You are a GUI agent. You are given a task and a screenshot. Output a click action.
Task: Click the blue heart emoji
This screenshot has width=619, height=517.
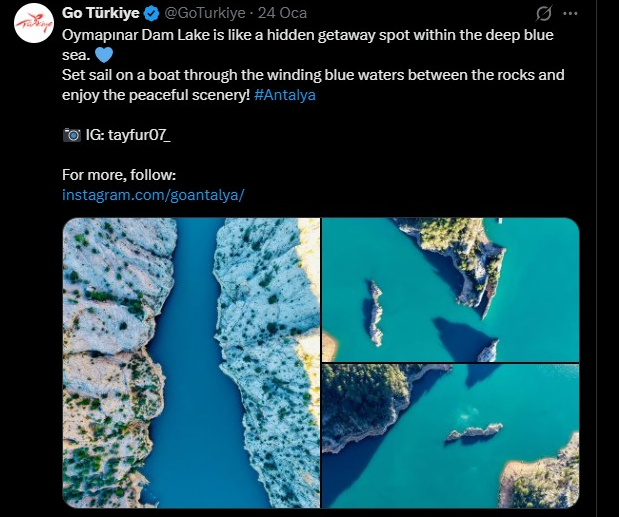point(105,55)
